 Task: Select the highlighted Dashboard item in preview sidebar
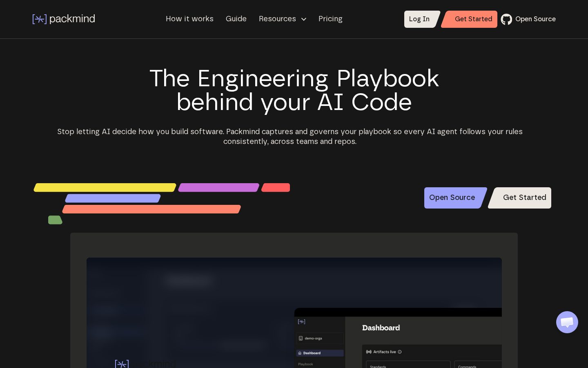(320, 353)
